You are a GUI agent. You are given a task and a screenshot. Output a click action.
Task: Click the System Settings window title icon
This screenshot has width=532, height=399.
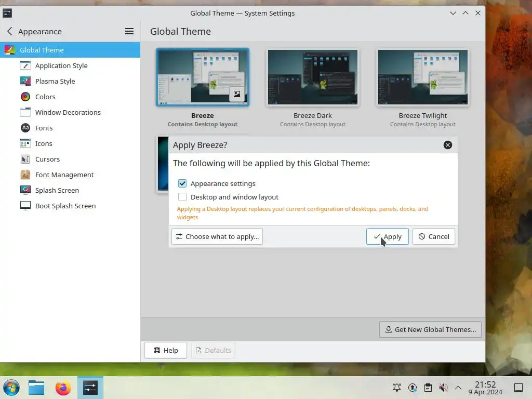pyautogui.click(x=7, y=13)
